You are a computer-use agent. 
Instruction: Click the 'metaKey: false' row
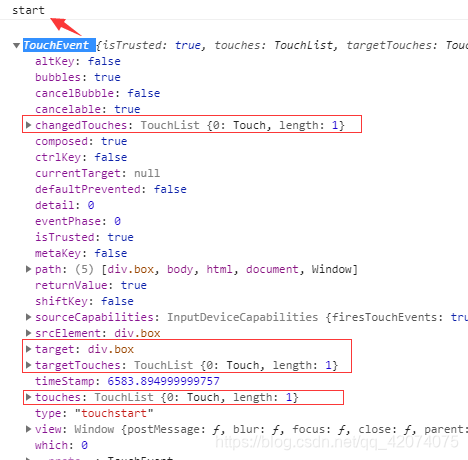(x=81, y=253)
